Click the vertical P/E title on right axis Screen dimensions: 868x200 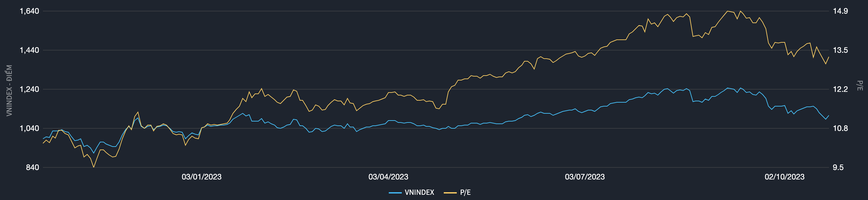coord(860,85)
